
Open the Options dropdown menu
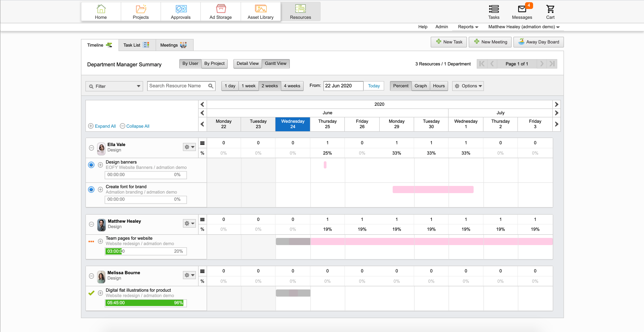468,86
